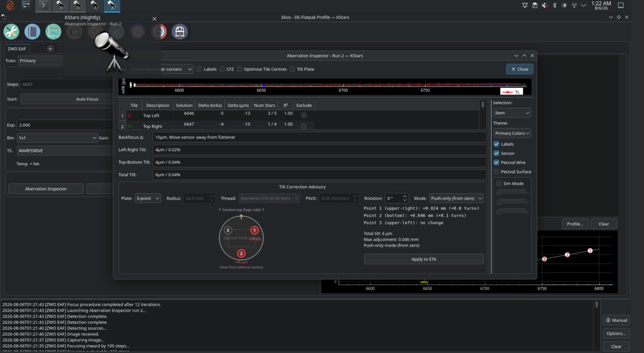Image resolution: width=644 pixels, height=353 pixels.
Task: Select the highlighted KStars telescope task entry
Action: pos(112,6)
